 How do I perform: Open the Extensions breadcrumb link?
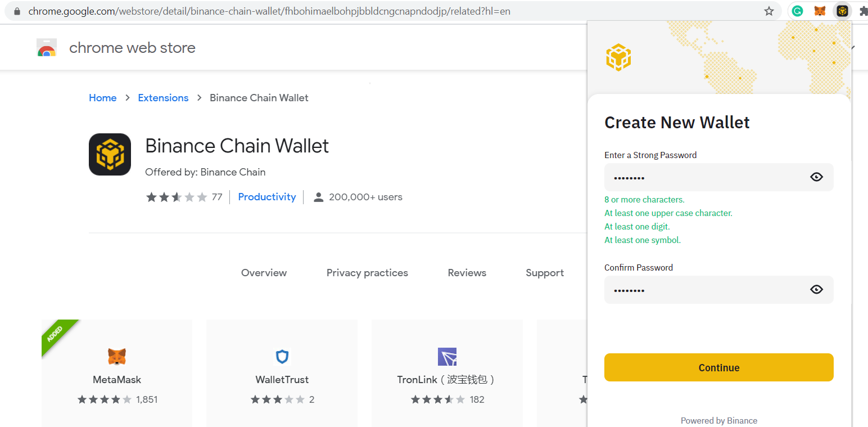[x=163, y=98]
